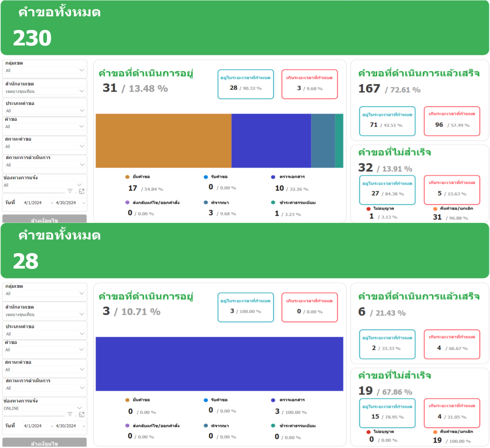490x448 pixels.
Task: Select the overdue card showing 96 / 57.49 %
Action: (x=452, y=121)
